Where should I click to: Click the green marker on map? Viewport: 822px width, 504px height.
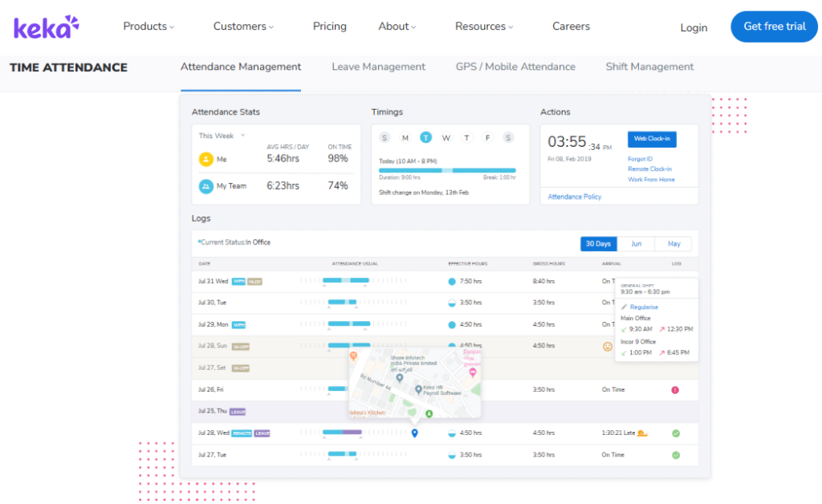(429, 414)
